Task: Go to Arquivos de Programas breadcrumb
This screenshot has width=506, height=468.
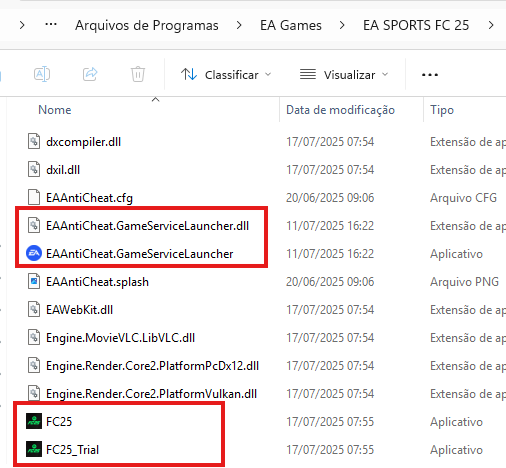Action: (147, 25)
